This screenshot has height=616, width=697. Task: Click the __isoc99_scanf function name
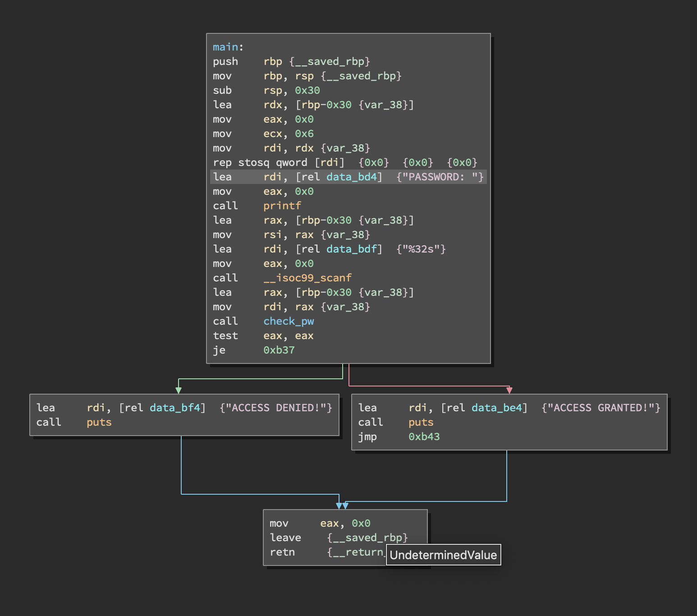point(307,278)
